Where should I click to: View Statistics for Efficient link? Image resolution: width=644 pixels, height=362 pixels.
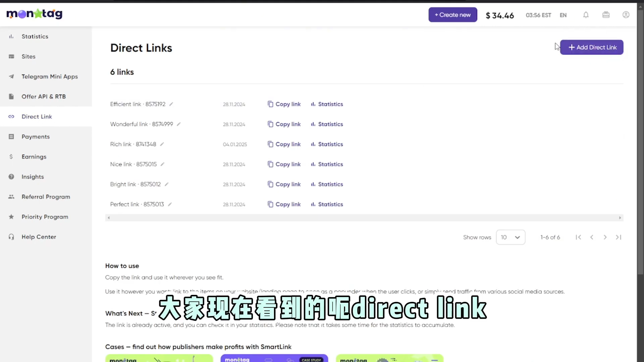(x=327, y=104)
